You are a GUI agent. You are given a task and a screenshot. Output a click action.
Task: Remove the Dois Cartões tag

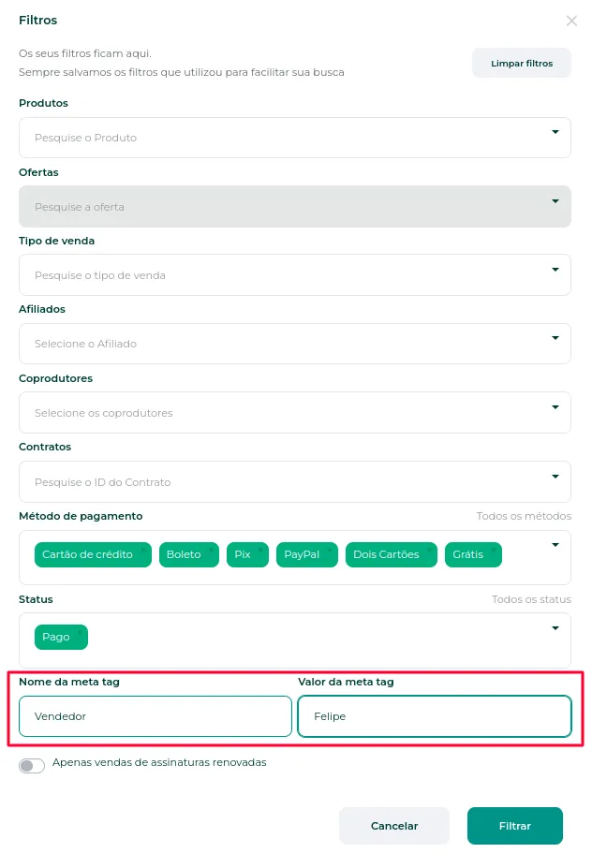(x=429, y=549)
